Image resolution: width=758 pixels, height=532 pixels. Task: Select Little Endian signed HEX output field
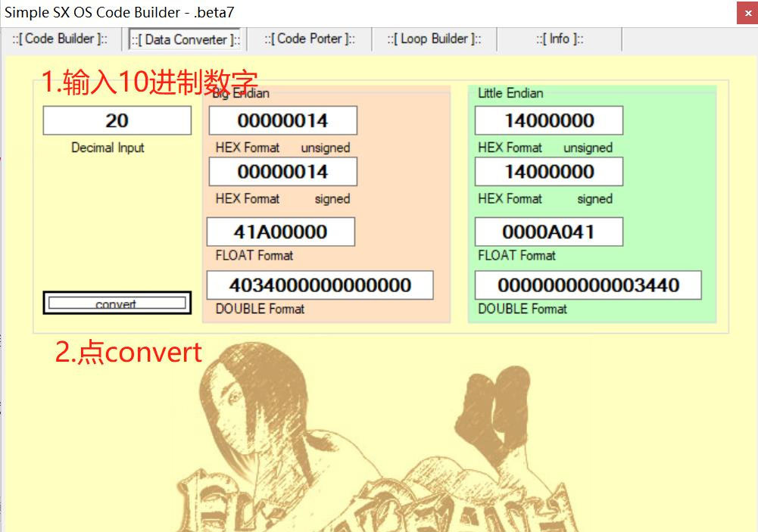[549, 172]
